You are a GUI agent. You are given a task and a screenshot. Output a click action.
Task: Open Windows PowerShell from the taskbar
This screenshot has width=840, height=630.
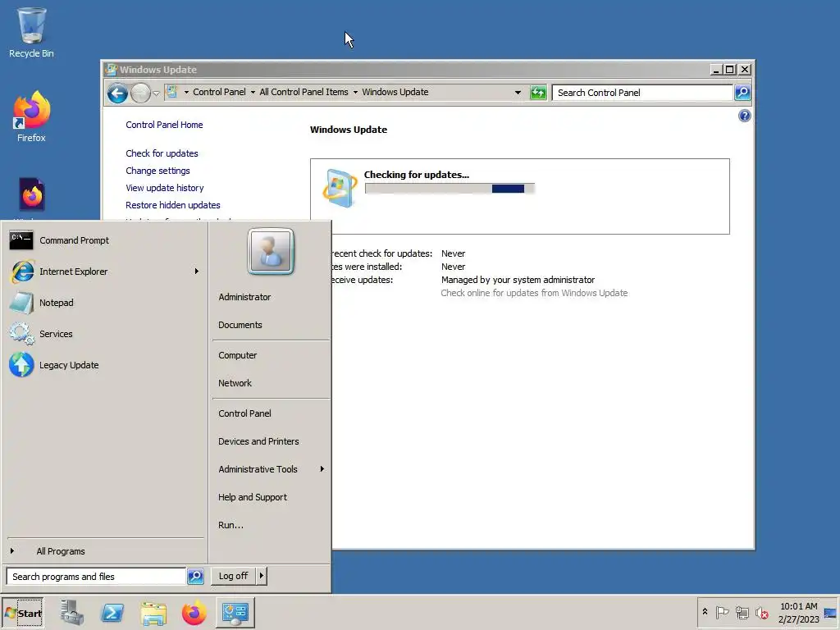[x=112, y=613]
